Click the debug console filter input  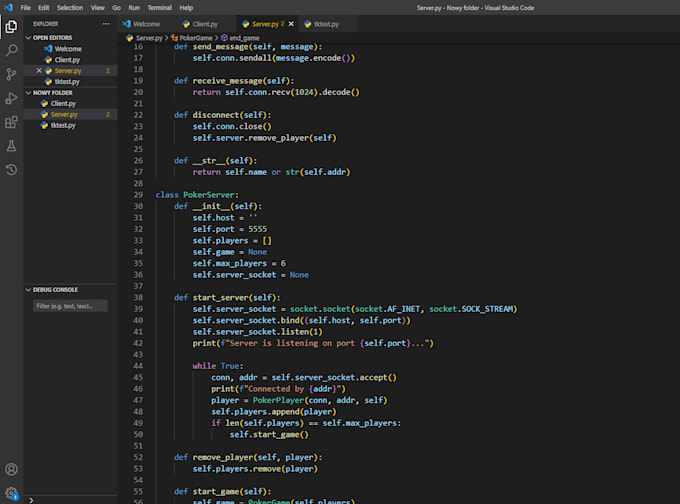tap(70, 306)
